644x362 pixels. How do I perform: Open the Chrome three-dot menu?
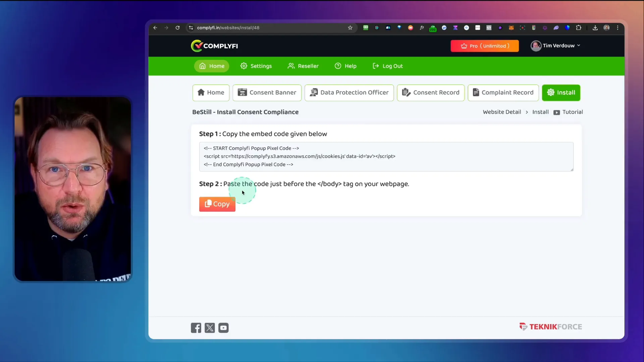click(x=618, y=28)
